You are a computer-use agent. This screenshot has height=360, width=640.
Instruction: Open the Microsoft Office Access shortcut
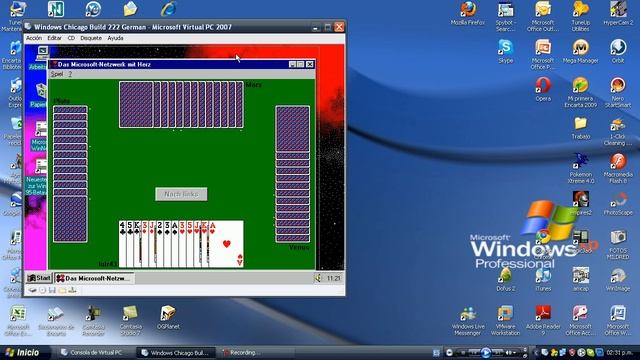coord(580,321)
